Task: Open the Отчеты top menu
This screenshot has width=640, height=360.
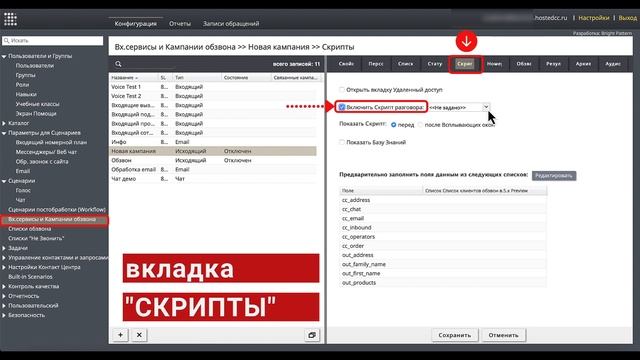Action: pos(180,24)
